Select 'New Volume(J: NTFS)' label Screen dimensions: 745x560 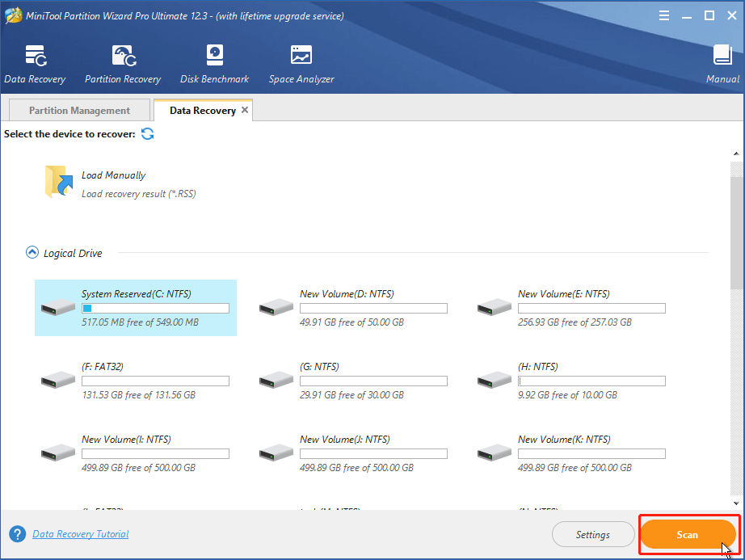345,440
